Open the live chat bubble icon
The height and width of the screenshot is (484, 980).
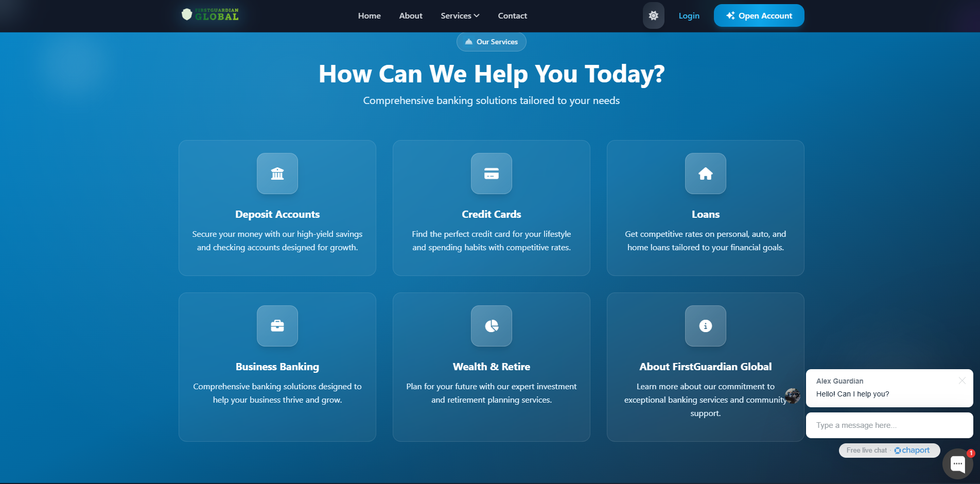(x=957, y=464)
